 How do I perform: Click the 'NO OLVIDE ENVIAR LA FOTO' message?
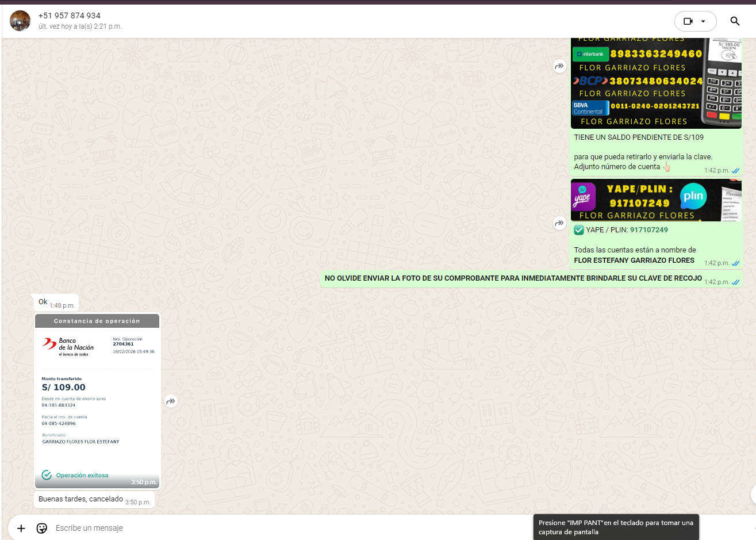point(513,278)
